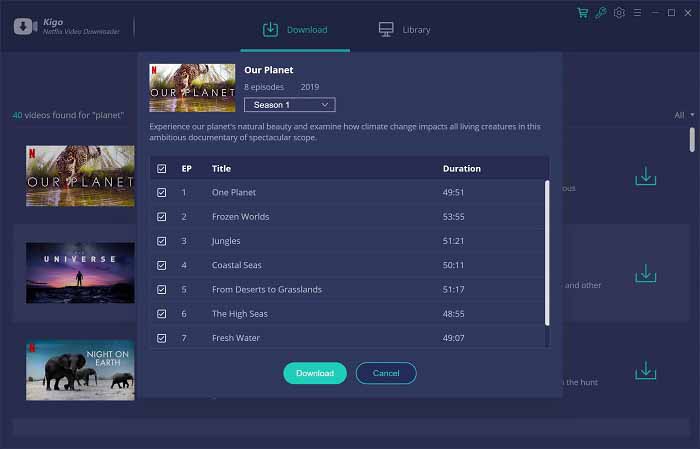Viewport: 700px width, 449px height.
Task: Click the search results scrollbar
Action: [x=692, y=139]
